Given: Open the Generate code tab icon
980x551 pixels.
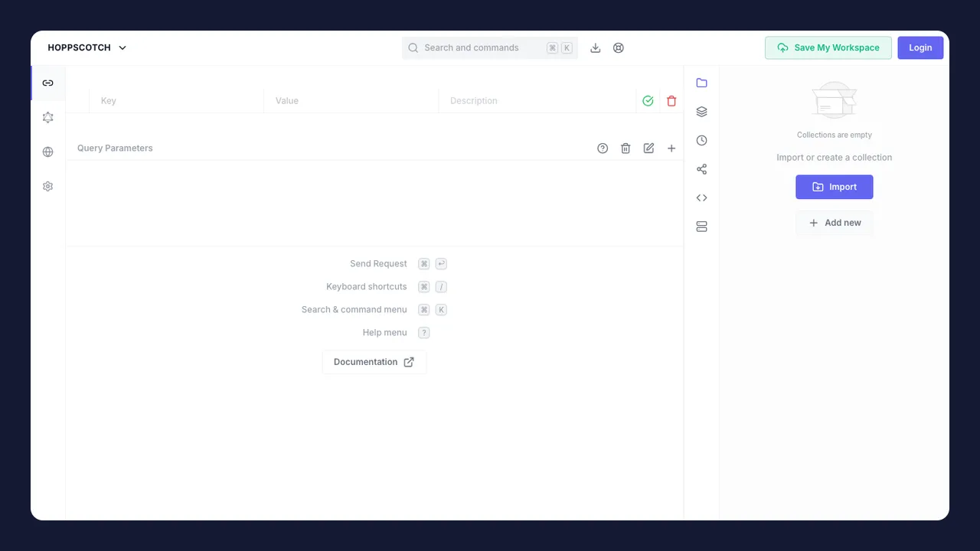Looking at the screenshot, I should 701,197.
